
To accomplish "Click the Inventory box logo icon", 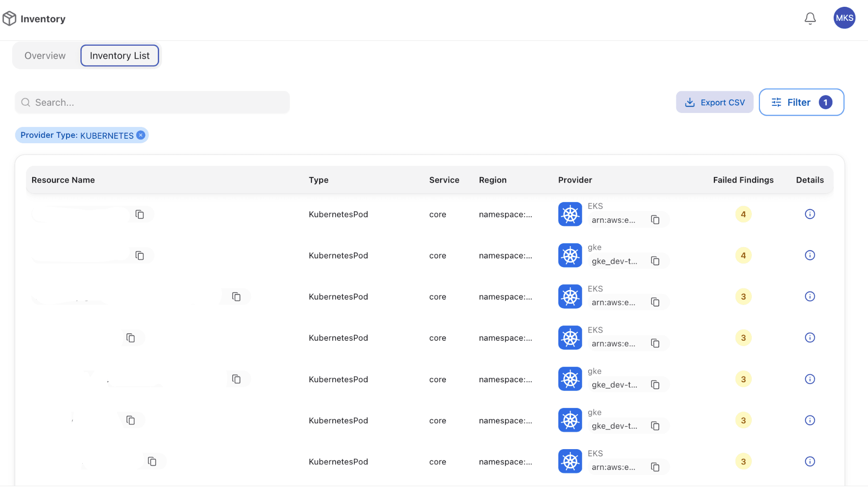I will pos(10,18).
